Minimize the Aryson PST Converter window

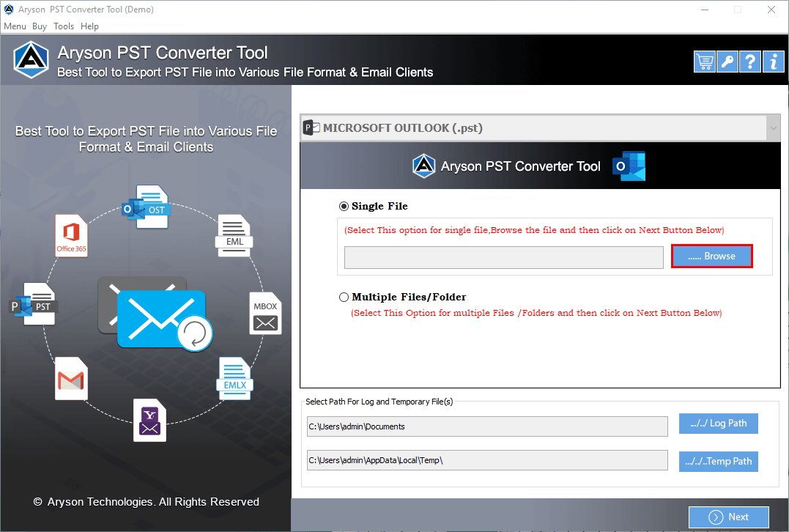pyautogui.click(x=705, y=10)
